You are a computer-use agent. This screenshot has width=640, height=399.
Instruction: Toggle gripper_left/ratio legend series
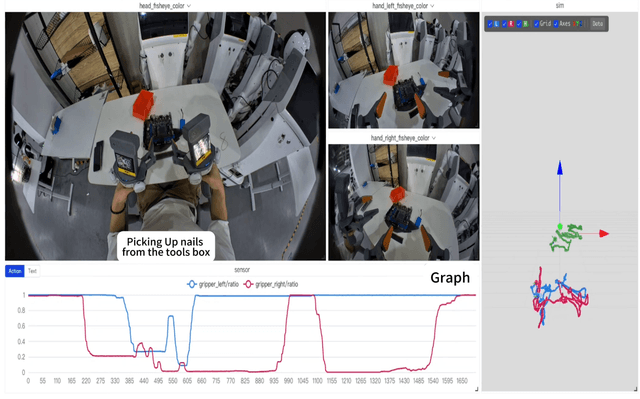click(213, 284)
